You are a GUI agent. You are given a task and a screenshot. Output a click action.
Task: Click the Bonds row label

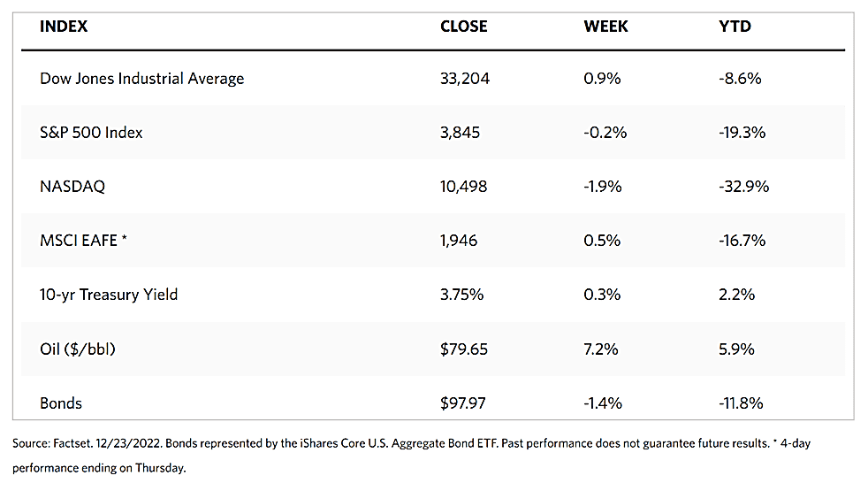coord(61,403)
